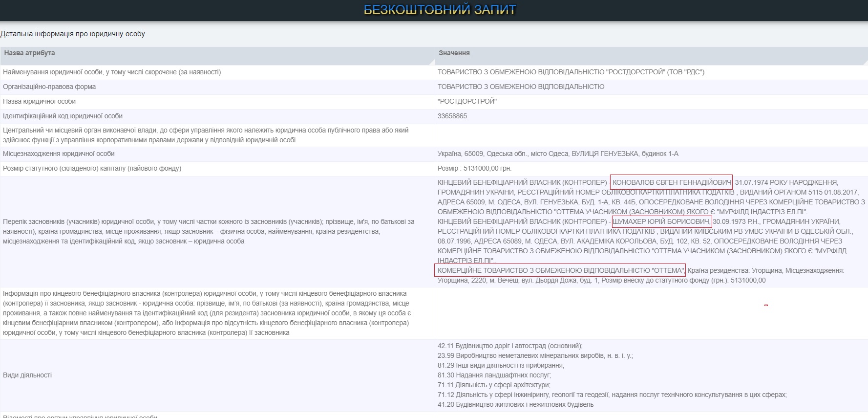This screenshot has width=868, height=418.
Task: Select 'ТОВАРИСТВО З ОБМЕЖЕНОЮ ВІДПОВІДАЛЬНІСТЮ' legal form value
Action: (521, 87)
